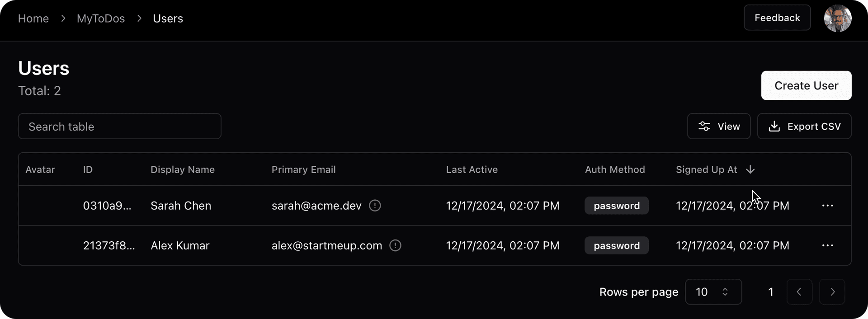Image resolution: width=868 pixels, height=319 pixels.
Task: Navigate to Home in the breadcrumb
Action: (x=33, y=19)
